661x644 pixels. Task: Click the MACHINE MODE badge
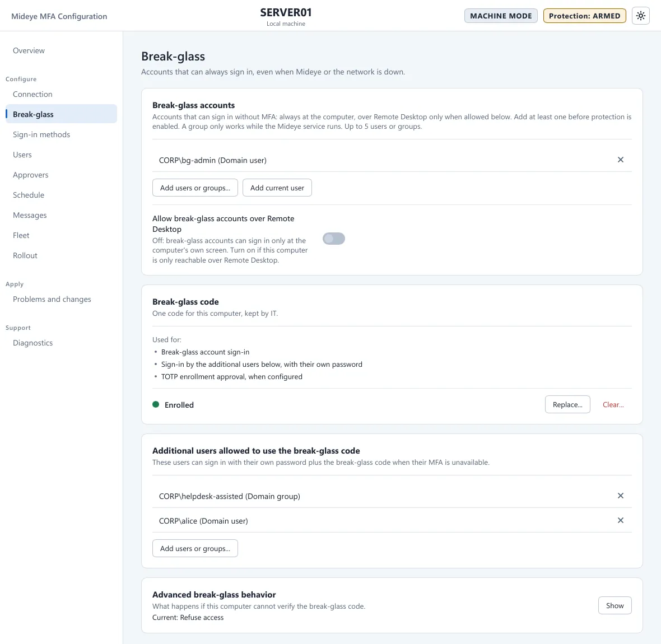coord(500,16)
